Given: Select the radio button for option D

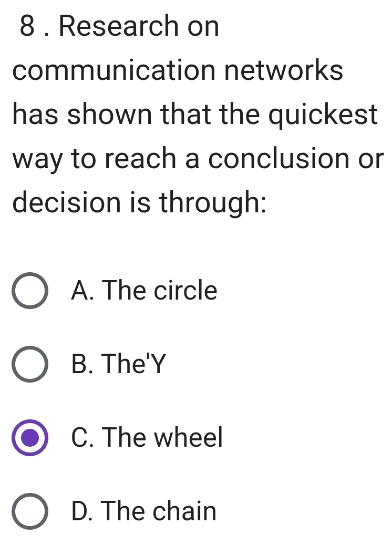Looking at the screenshot, I should pyautogui.click(x=30, y=511).
